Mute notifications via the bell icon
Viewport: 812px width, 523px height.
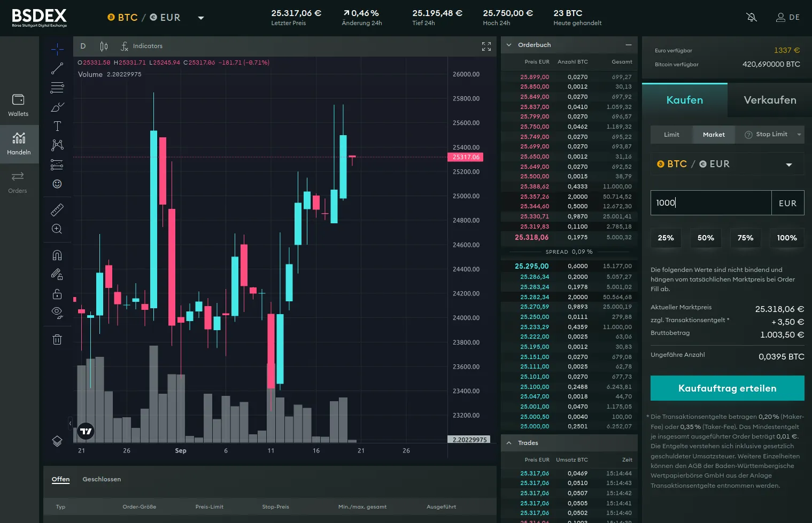[x=752, y=17]
